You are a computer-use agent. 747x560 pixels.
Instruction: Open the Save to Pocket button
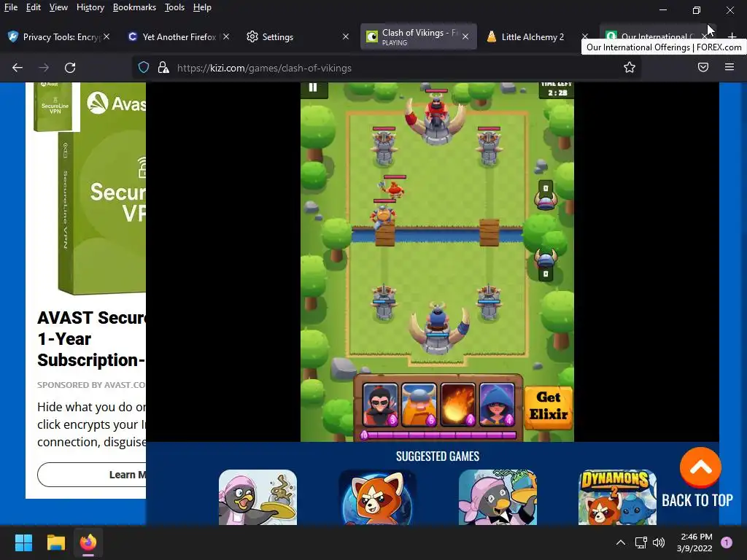click(703, 67)
